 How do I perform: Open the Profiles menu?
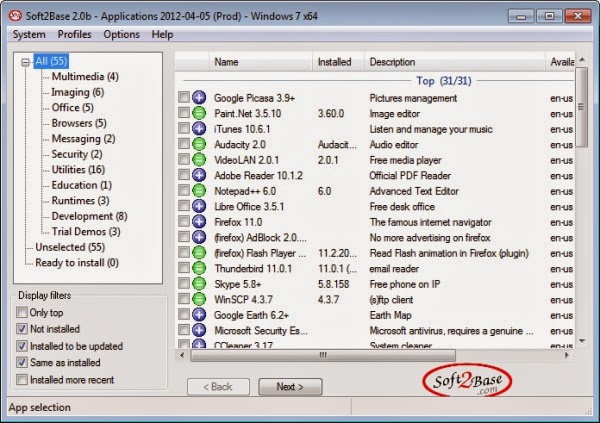(75, 34)
